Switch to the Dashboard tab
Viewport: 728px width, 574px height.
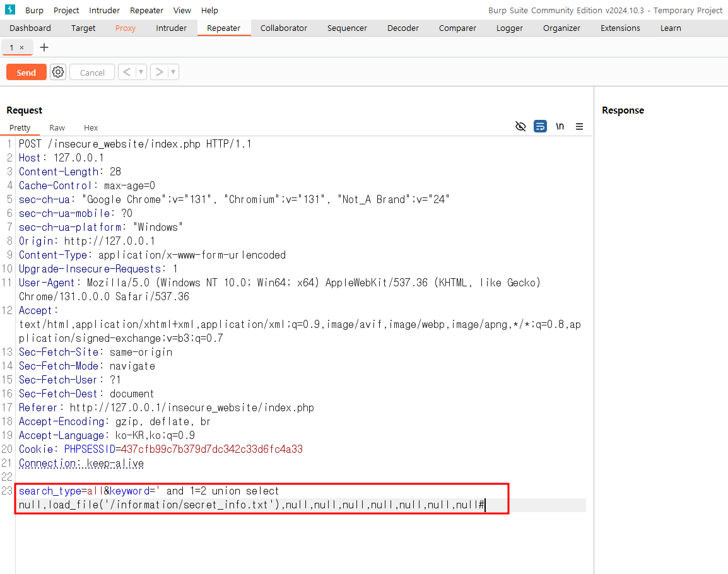click(30, 28)
